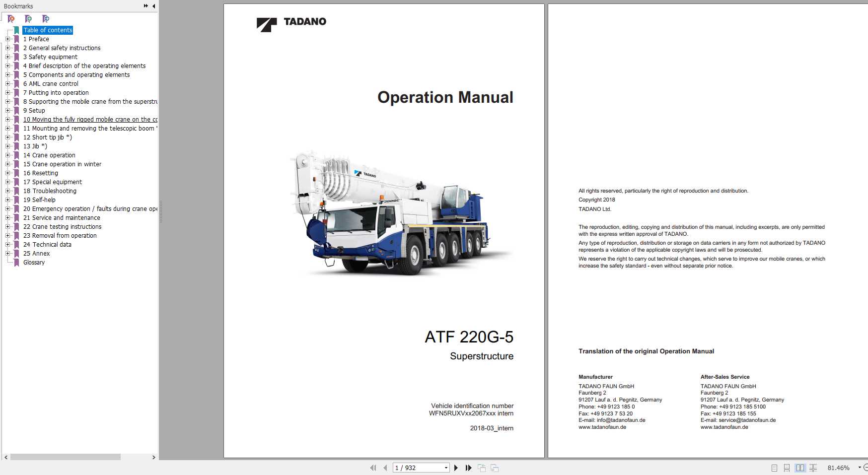The image size is (868, 475).
Task: Open bookmark 20 Emergency operation
Action: coord(90,209)
